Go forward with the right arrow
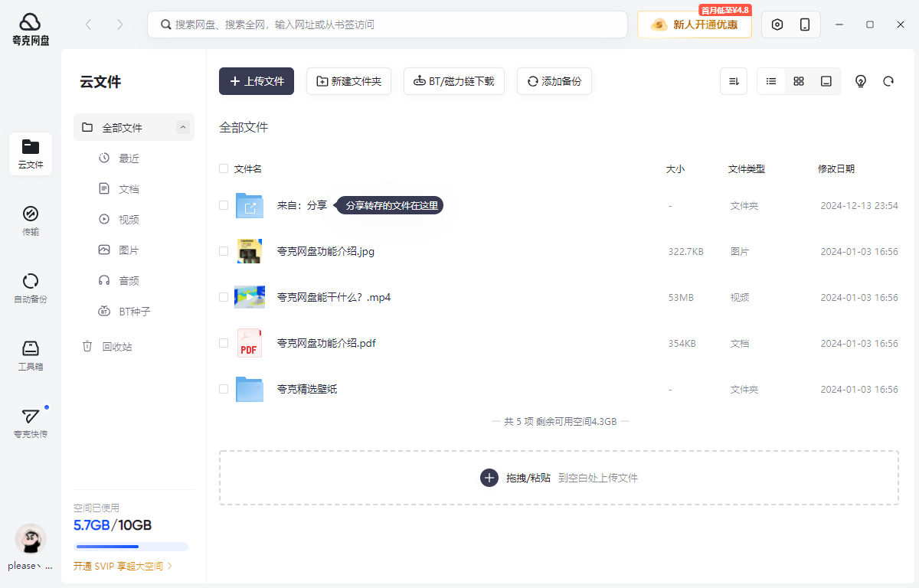Image resolution: width=919 pixels, height=588 pixels. 119,24
